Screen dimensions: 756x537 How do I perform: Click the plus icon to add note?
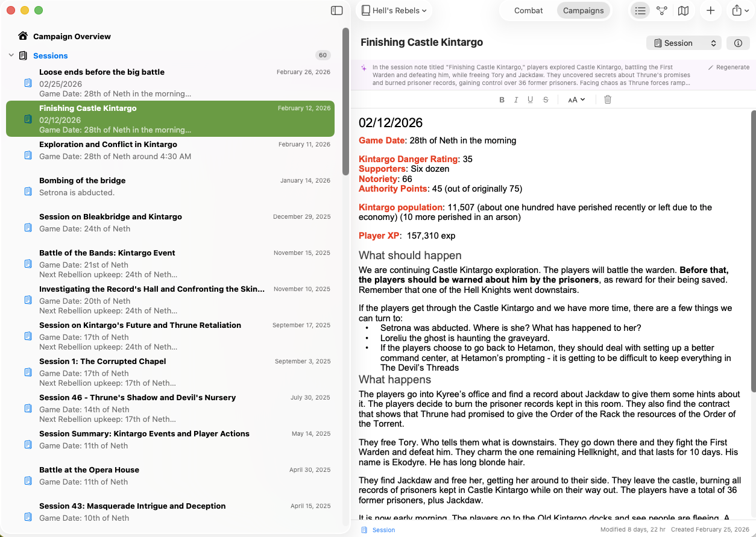(x=711, y=11)
